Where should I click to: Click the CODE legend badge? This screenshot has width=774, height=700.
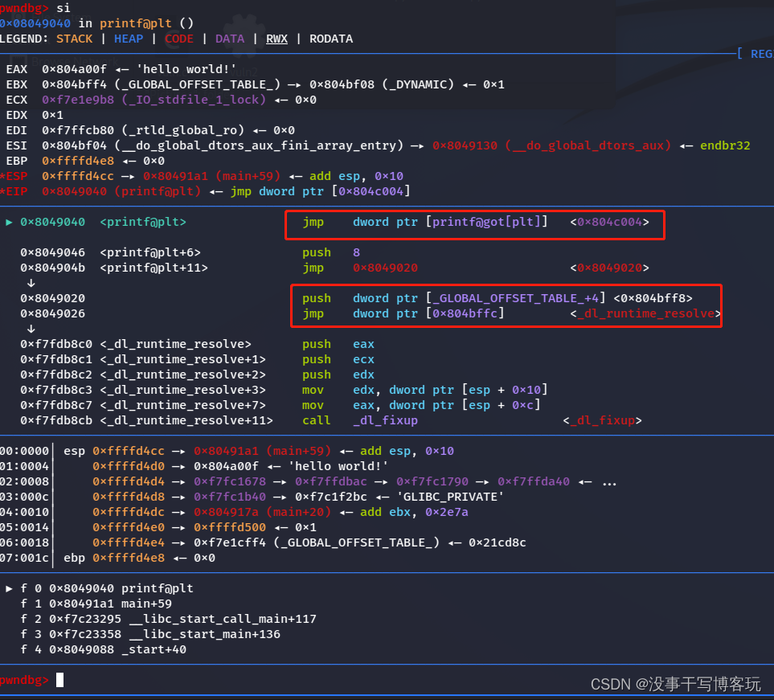(x=178, y=38)
